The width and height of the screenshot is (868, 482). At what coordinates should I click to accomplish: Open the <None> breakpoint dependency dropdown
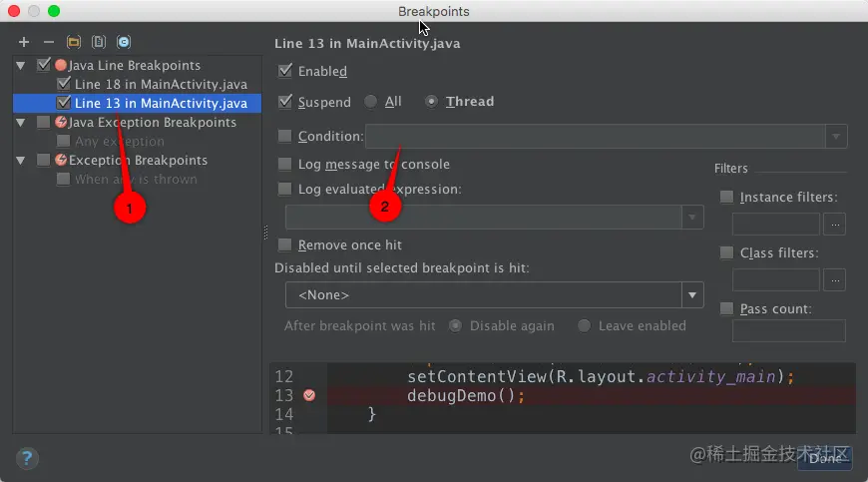tap(692, 295)
